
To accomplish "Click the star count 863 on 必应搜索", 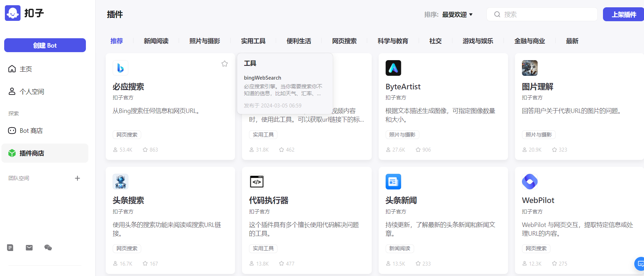I will (x=150, y=150).
